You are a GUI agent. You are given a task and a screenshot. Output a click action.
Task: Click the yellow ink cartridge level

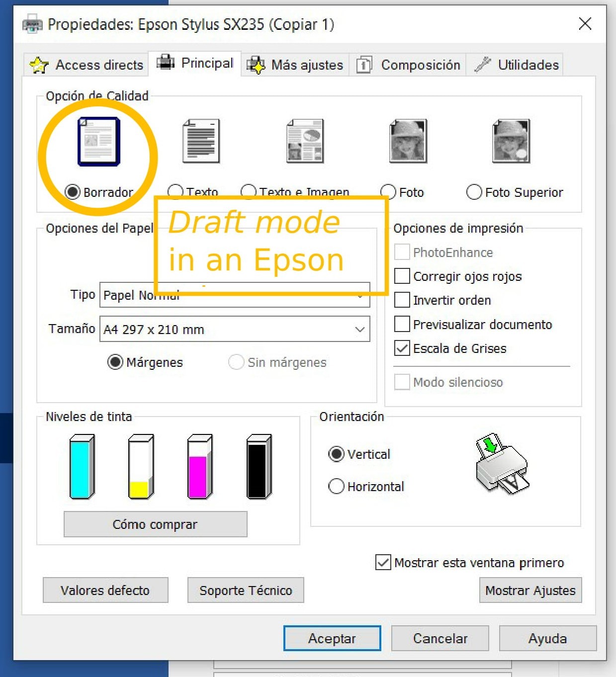tap(141, 466)
